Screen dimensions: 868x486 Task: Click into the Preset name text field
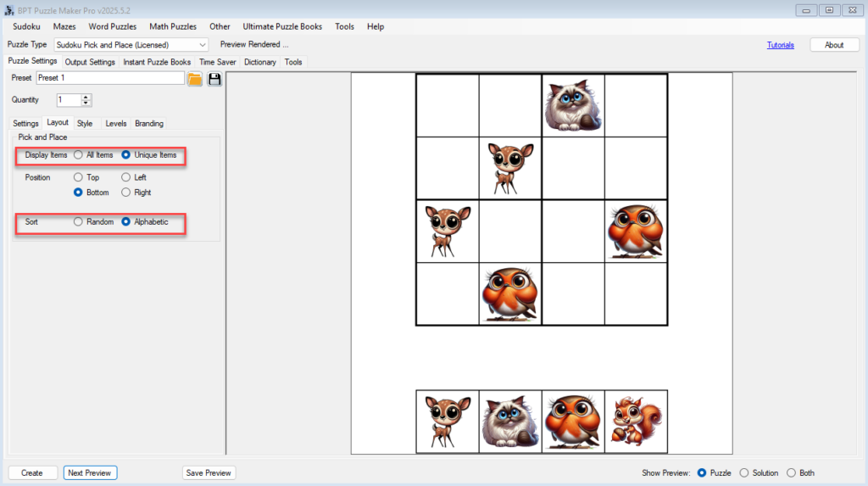tap(109, 78)
